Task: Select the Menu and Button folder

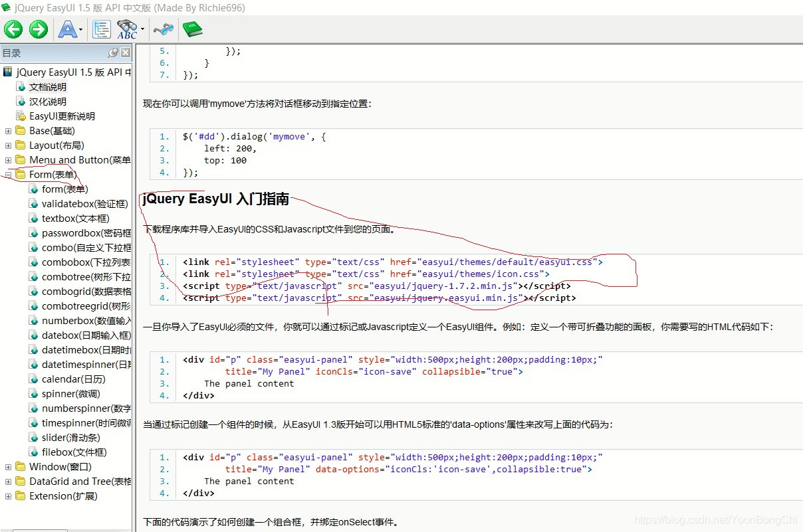Action: pos(80,160)
